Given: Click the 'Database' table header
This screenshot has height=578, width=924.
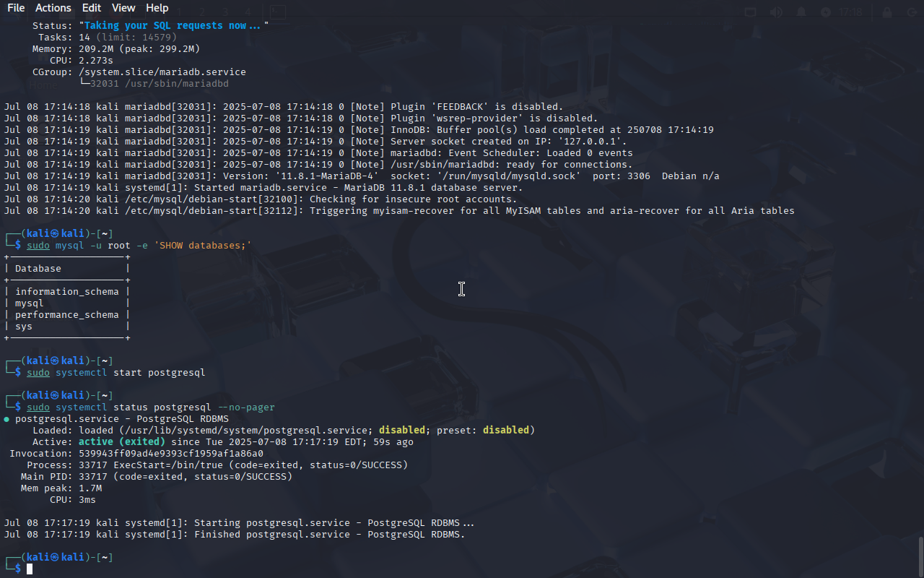Looking at the screenshot, I should 38,268.
